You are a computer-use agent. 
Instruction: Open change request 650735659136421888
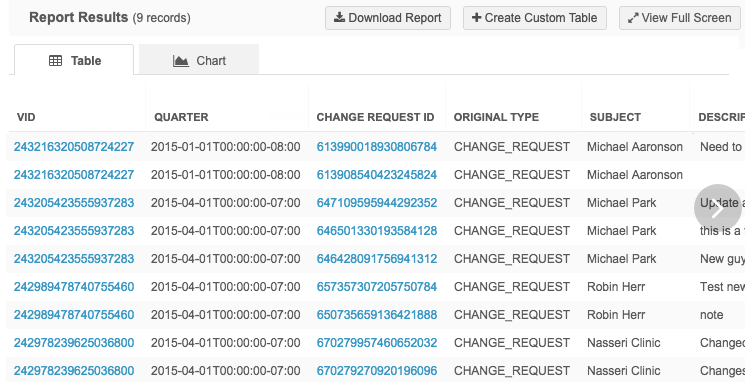coord(377,315)
